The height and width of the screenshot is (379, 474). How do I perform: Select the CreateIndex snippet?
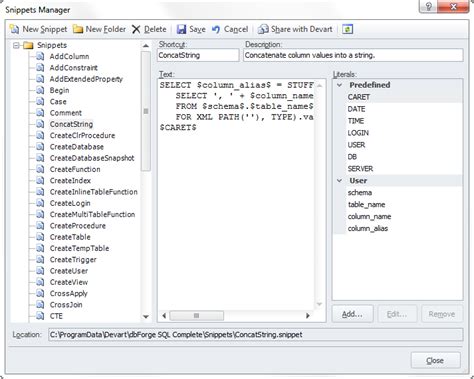pyautogui.click(x=70, y=181)
